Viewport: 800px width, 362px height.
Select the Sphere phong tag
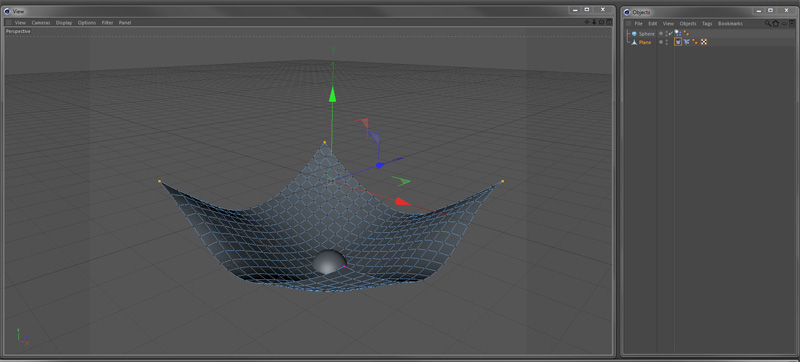tap(686, 33)
